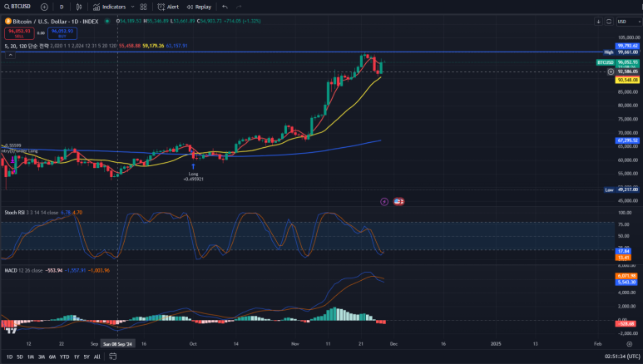Click the purple lightning event icon

(384, 202)
